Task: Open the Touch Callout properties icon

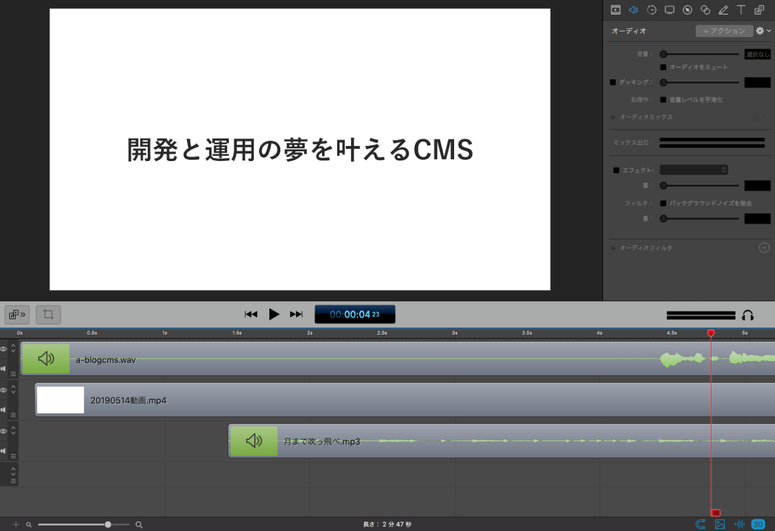Action: [x=705, y=10]
